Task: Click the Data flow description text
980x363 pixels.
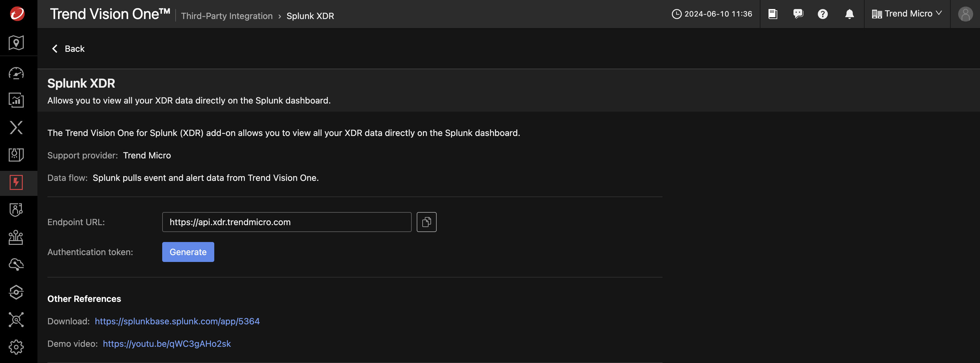Action: (x=206, y=178)
